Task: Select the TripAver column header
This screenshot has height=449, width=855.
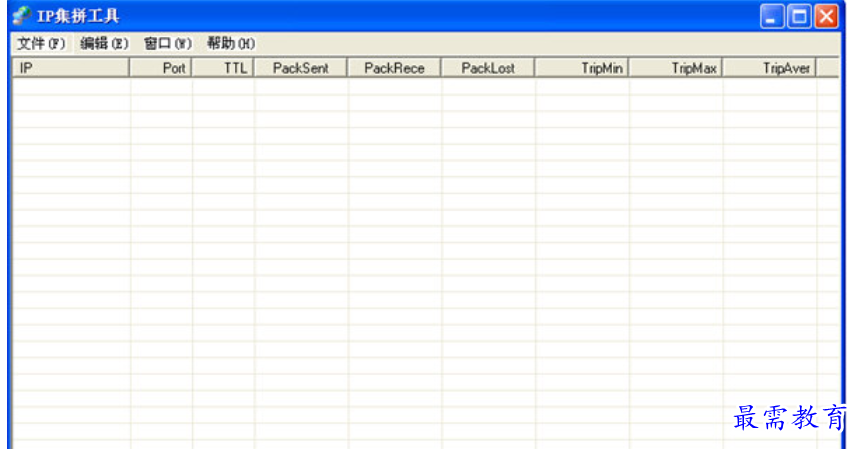Action: 769,68
